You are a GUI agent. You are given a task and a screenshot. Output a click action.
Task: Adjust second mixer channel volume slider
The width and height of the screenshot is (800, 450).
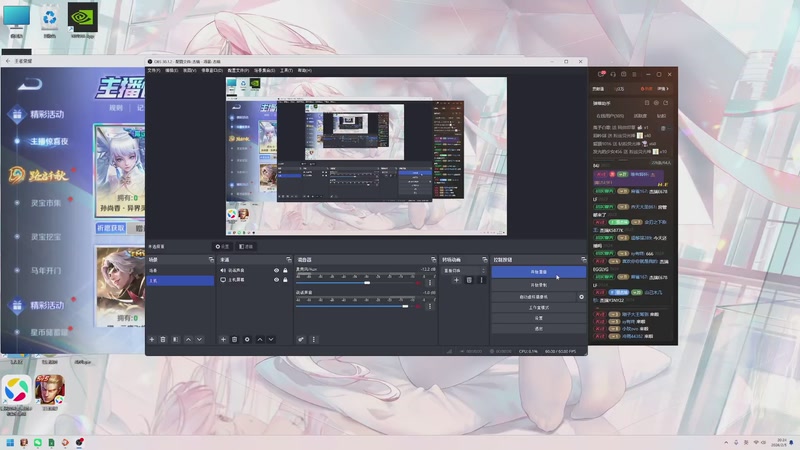[x=405, y=306]
